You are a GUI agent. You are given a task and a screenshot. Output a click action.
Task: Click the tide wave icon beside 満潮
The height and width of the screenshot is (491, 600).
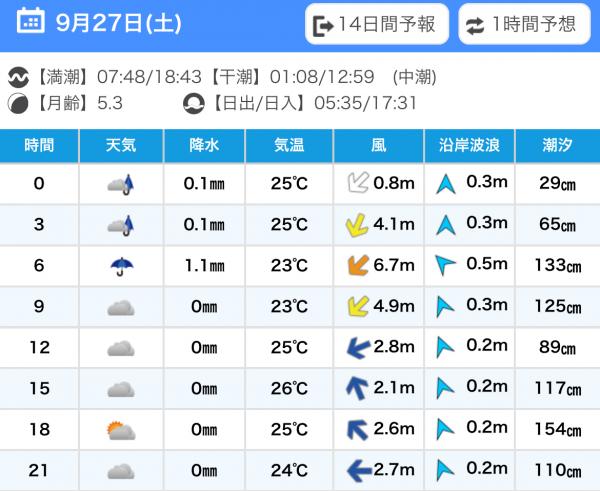tap(17, 77)
